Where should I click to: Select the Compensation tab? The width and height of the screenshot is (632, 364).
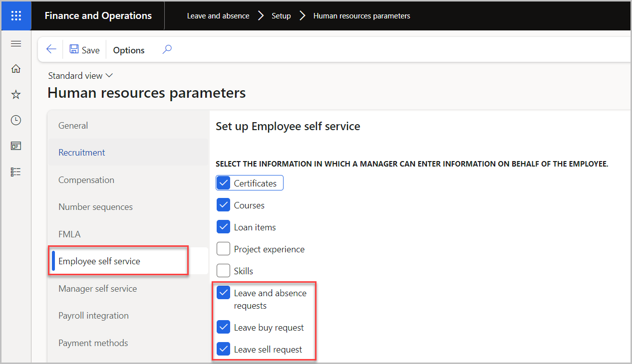click(x=128, y=180)
